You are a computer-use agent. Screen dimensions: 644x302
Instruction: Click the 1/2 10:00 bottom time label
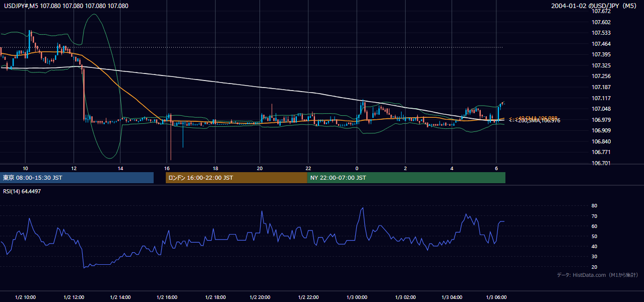[x=26, y=297]
